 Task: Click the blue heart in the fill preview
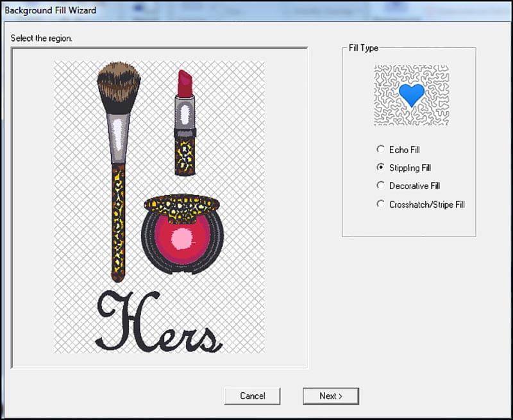pos(411,95)
